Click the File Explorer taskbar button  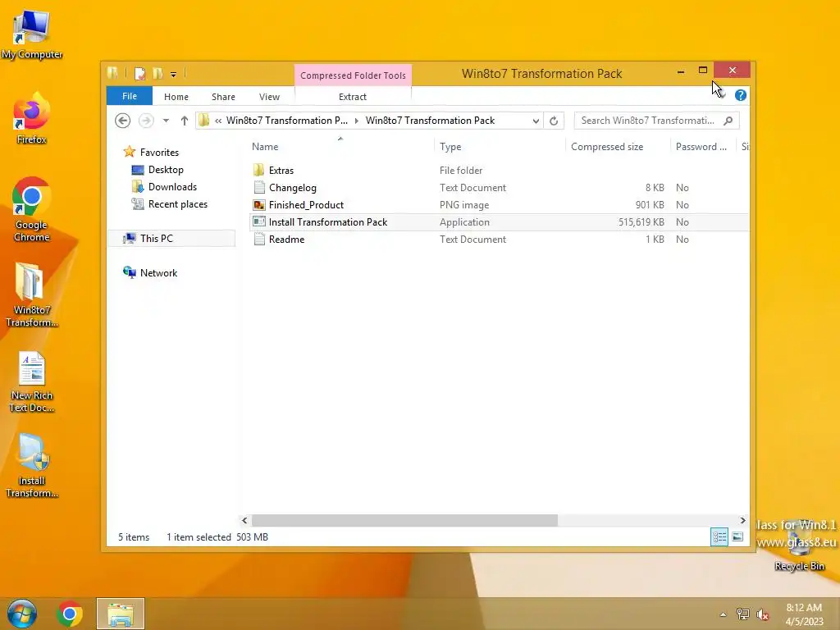point(121,614)
